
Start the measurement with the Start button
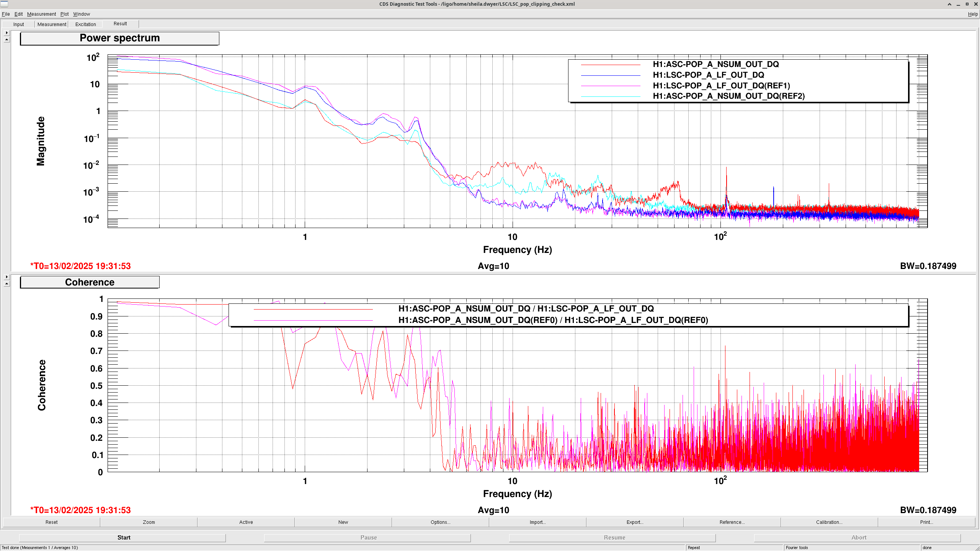click(122, 538)
